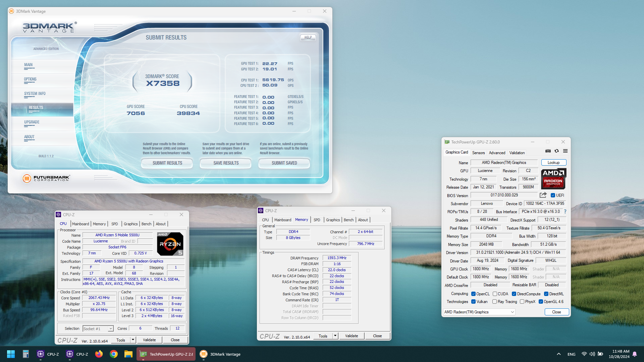
Task: Toggle the DirectML checkbox
Action: pos(546,294)
